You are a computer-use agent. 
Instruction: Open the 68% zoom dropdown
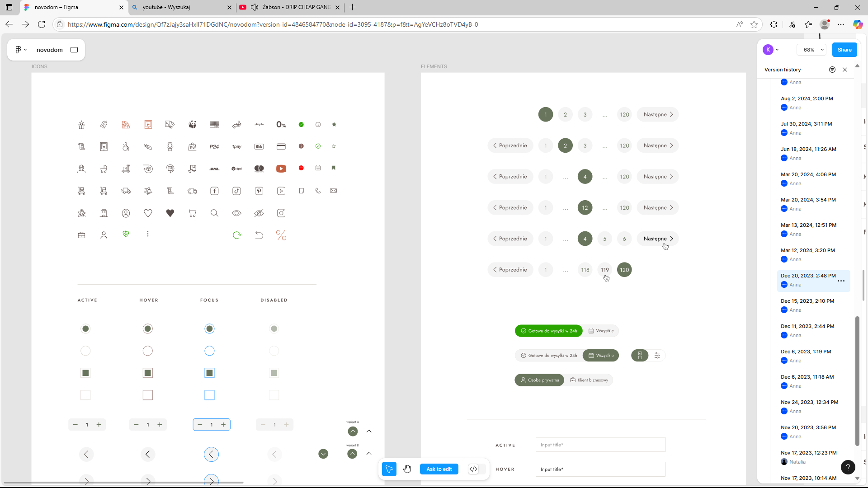pyautogui.click(x=812, y=50)
